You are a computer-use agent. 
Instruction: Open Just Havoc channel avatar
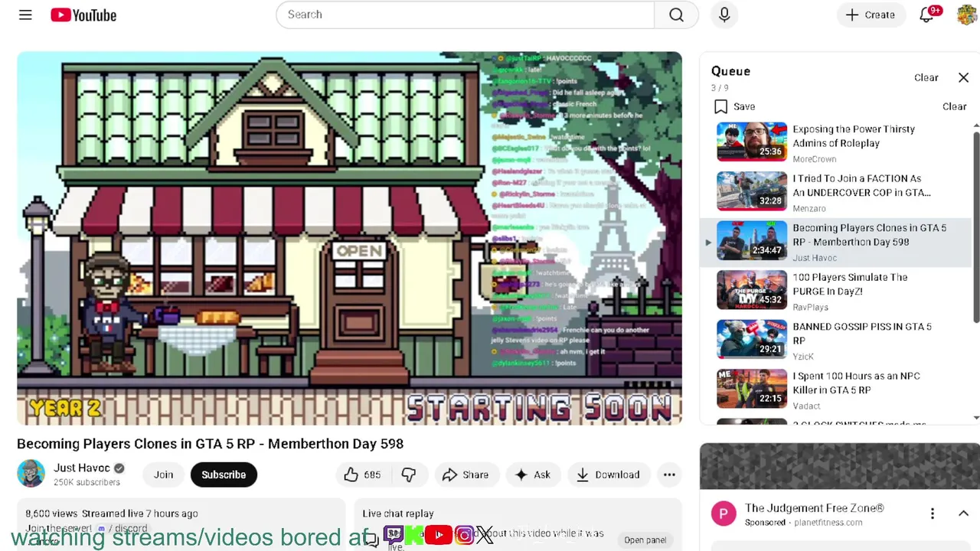(31, 474)
